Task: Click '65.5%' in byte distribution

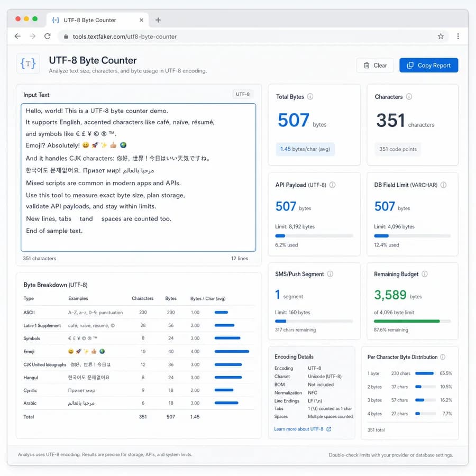Action: pyautogui.click(x=446, y=373)
